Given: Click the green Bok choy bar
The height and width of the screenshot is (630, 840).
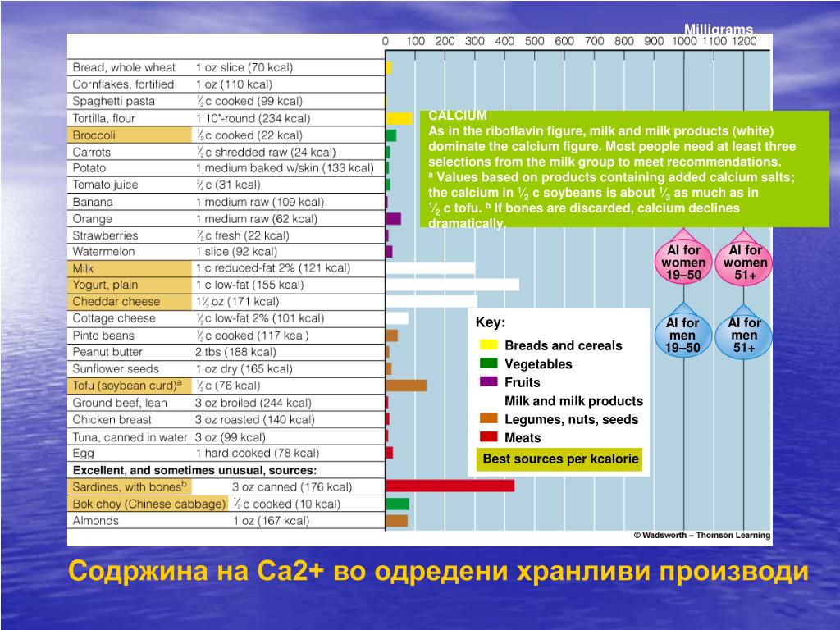Looking at the screenshot, I should (398, 504).
